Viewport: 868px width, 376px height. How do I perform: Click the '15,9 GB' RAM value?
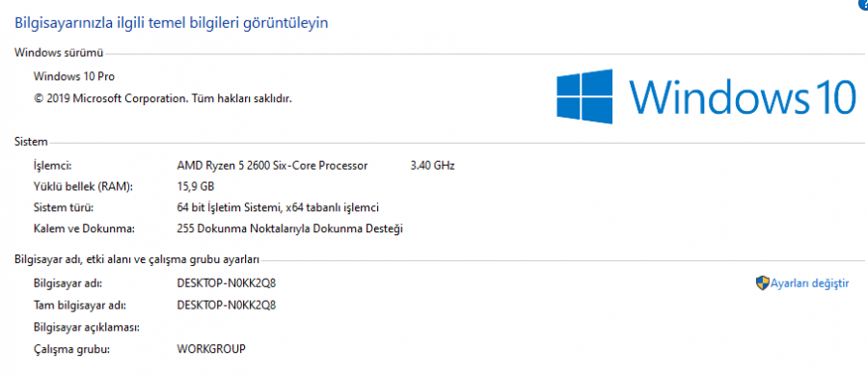[x=196, y=187]
